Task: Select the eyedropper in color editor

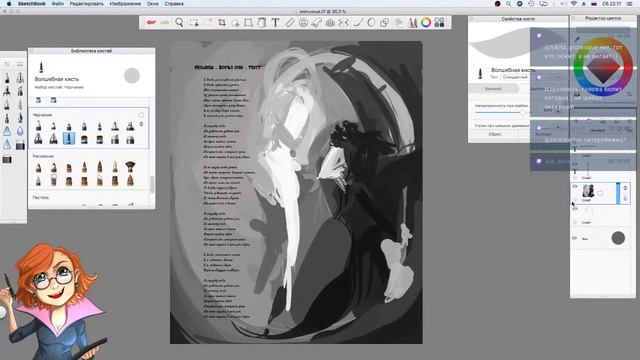Action: pos(577,39)
